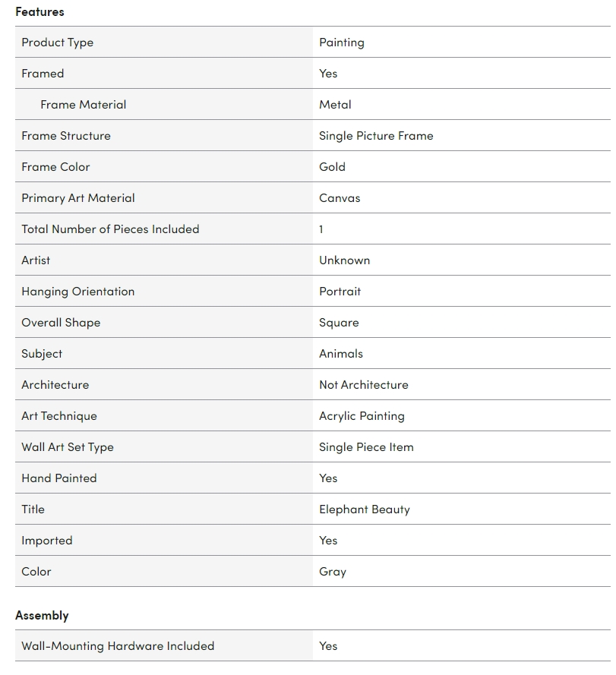Image resolution: width=616 pixels, height=675 pixels.
Task: Click the Assembly section heading
Action: point(42,616)
